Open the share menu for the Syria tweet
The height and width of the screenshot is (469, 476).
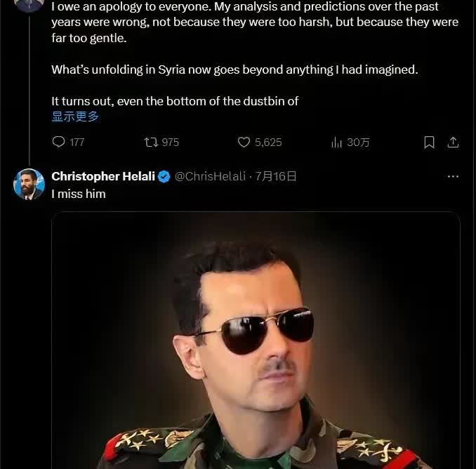click(x=454, y=142)
